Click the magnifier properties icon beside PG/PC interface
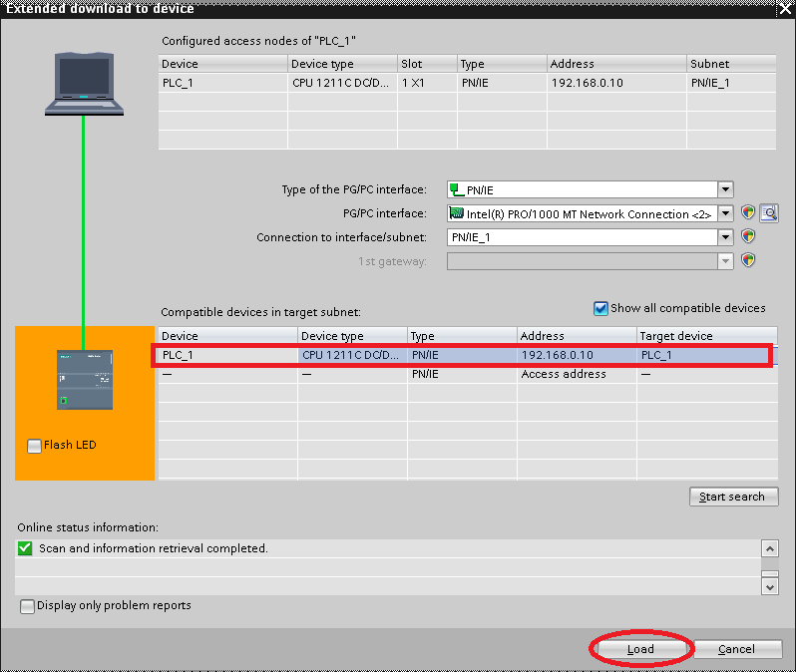 point(769,213)
